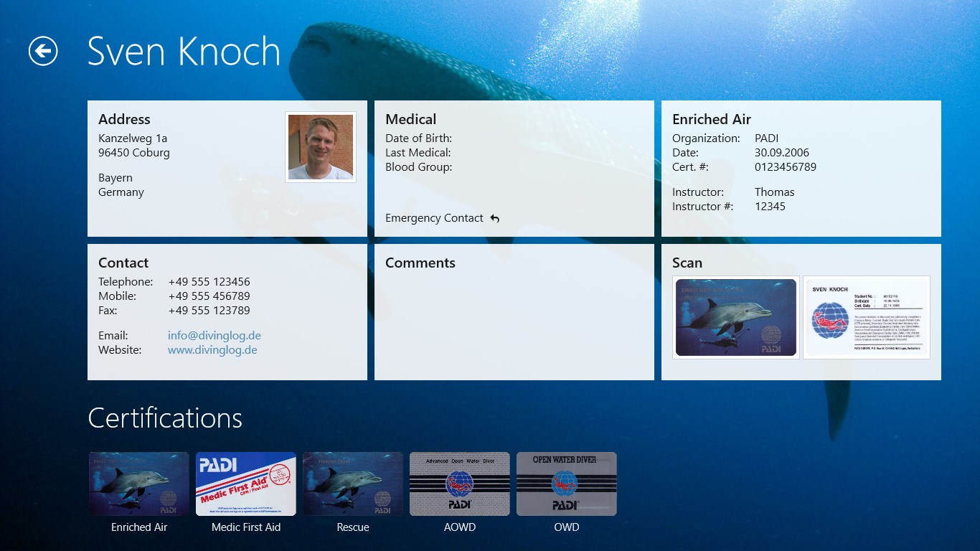Viewport: 980px width, 551px height.
Task: Click the Enriched Air panel heading
Action: pos(711,119)
